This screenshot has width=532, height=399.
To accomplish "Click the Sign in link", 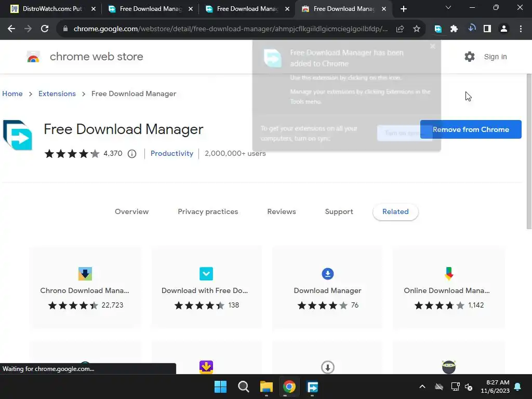I will pos(495,57).
